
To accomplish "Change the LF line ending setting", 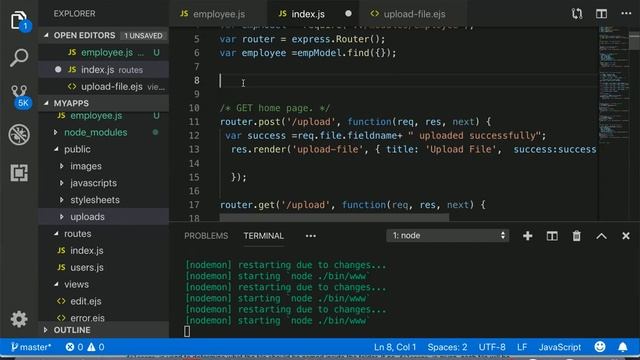I will coord(522,347).
